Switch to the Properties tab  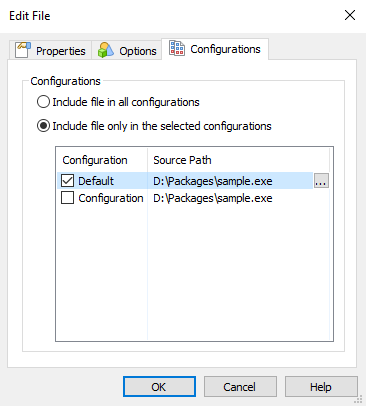(x=50, y=50)
